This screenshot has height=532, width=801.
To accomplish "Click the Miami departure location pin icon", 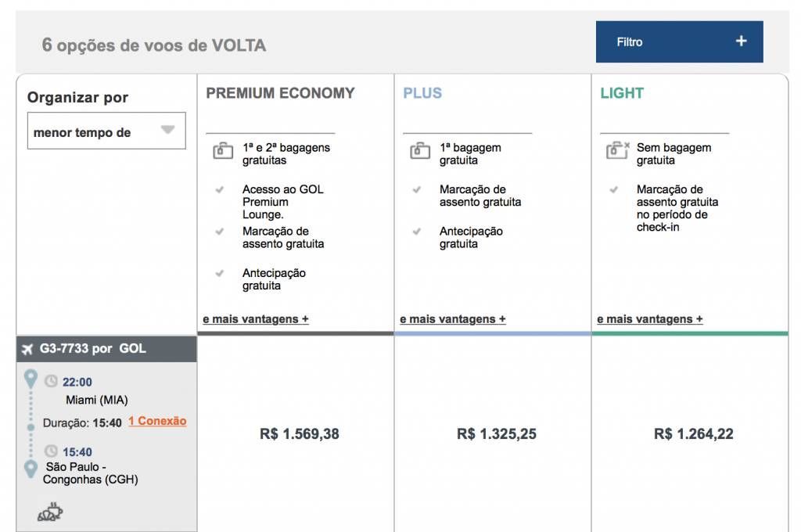I will [x=31, y=380].
